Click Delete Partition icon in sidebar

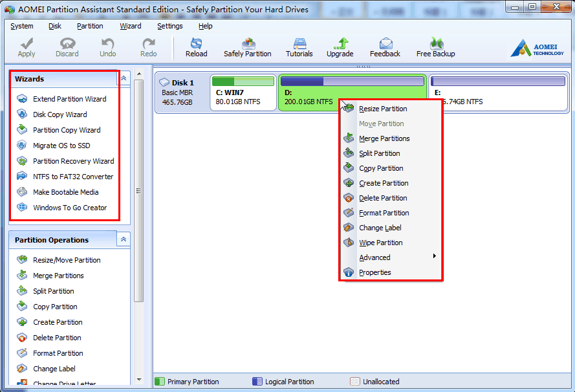pos(22,338)
